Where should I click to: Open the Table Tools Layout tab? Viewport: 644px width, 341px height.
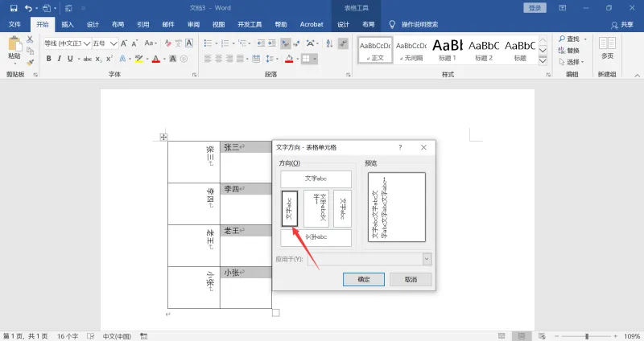pos(369,25)
